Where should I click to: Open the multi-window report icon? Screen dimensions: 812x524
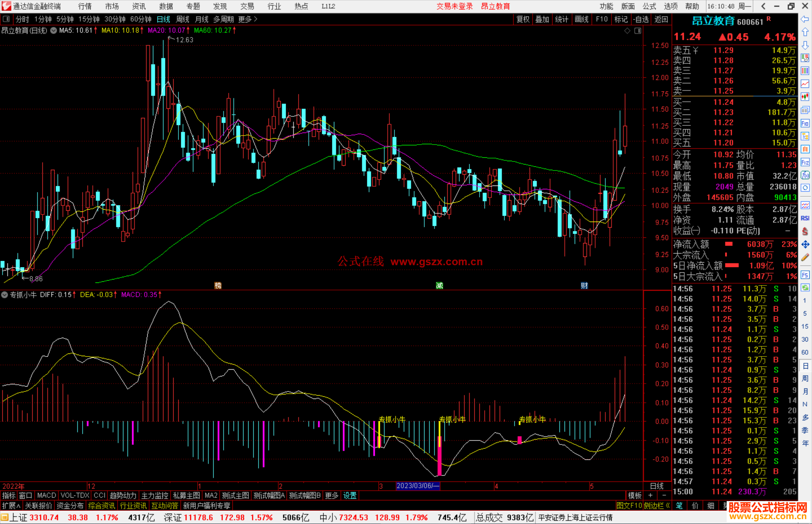coord(805,110)
